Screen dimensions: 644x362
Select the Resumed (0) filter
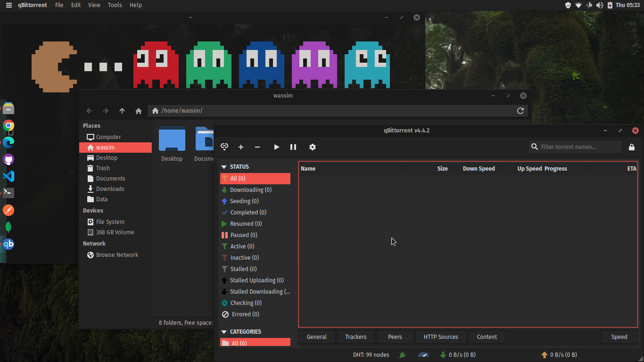point(255,224)
